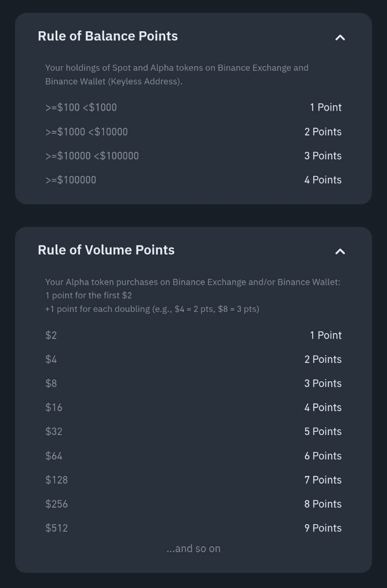
Task: Click the 6 Points value for $64
Action: pyautogui.click(x=323, y=456)
